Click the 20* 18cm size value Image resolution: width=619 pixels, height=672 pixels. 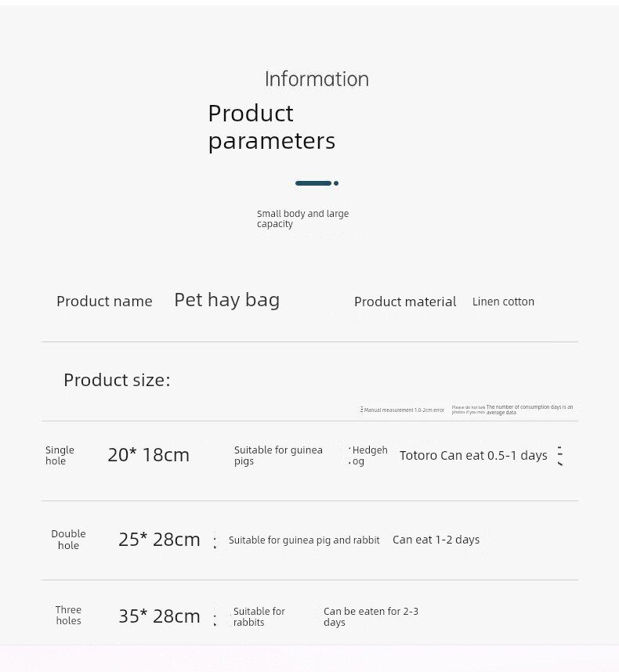click(x=148, y=455)
